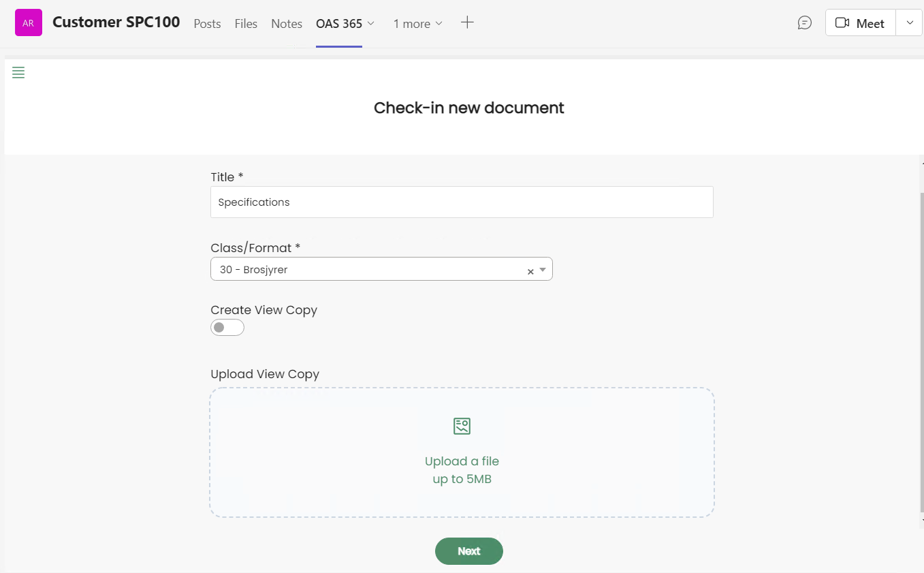924x573 pixels.
Task: Toggle the Create View Copy switch
Action: tap(227, 328)
